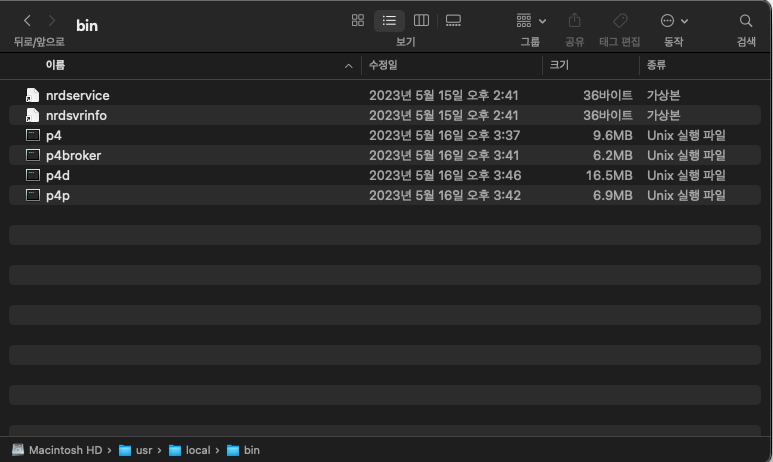Screen dimensions: 773x462
Task: Click the bin window title
Action: tap(87, 26)
